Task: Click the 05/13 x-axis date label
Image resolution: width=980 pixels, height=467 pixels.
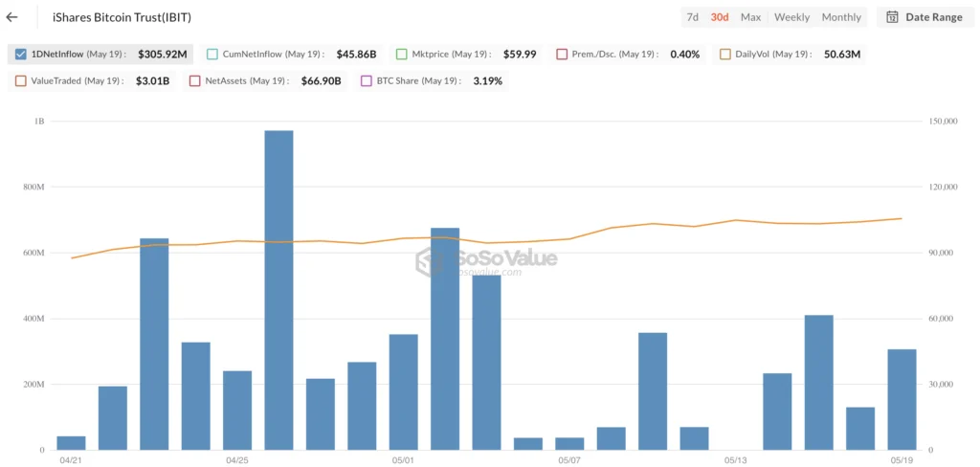Action: [x=736, y=460]
